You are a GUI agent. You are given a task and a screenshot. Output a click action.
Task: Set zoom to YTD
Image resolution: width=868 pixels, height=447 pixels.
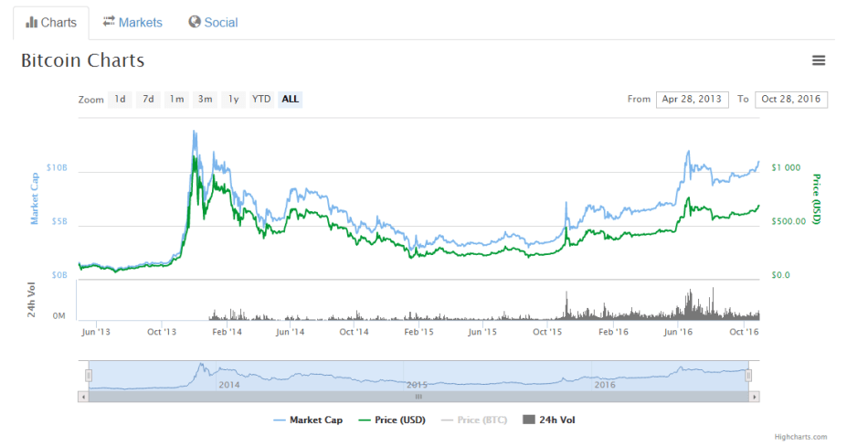(x=261, y=99)
